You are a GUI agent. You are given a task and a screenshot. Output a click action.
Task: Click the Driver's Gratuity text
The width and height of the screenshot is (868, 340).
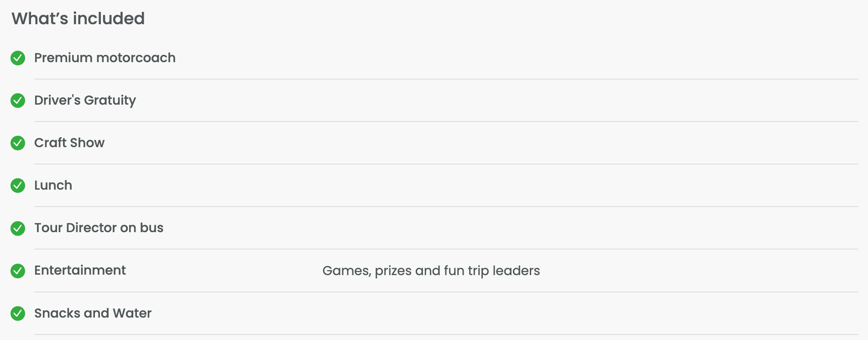[x=85, y=101]
